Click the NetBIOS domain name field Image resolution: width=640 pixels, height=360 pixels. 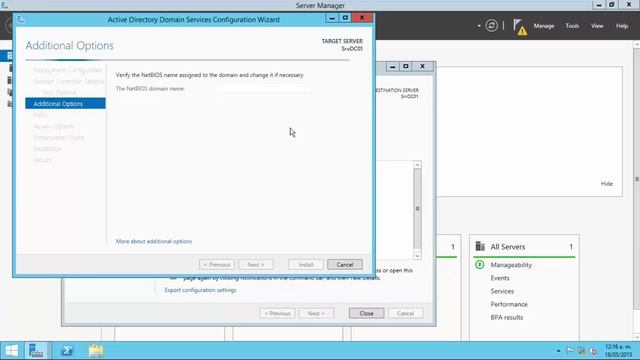[x=266, y=89]
